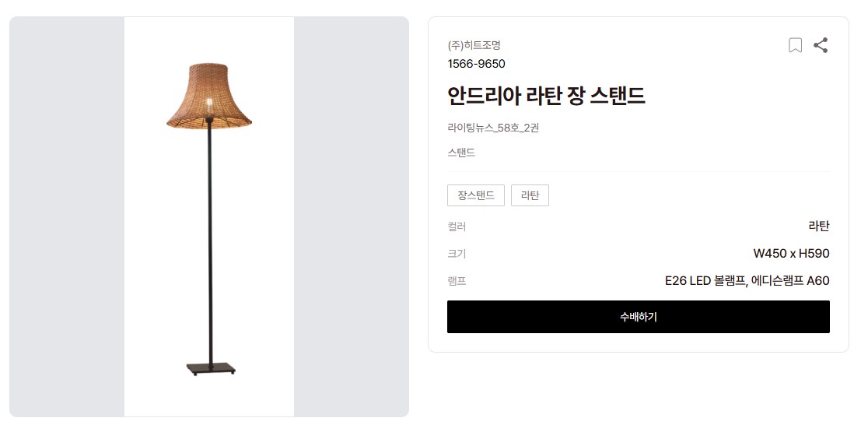The image size is (868, 425).
Task: Click the 램프 spec label
Action: click(x=457, y=281)
